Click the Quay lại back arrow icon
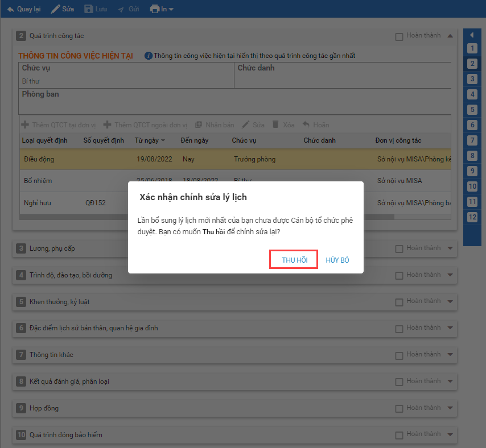The height and width of the screenshot is (448, 486). tap(10, 9)
